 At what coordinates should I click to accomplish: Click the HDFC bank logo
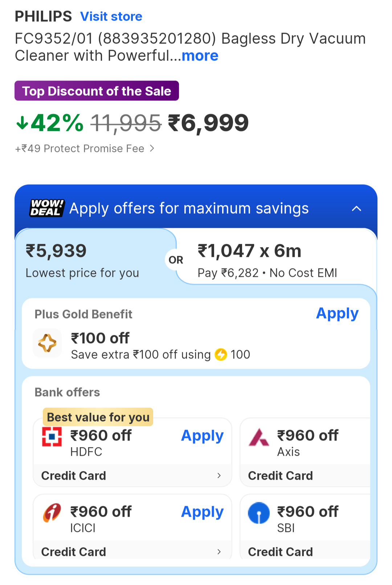52,436
